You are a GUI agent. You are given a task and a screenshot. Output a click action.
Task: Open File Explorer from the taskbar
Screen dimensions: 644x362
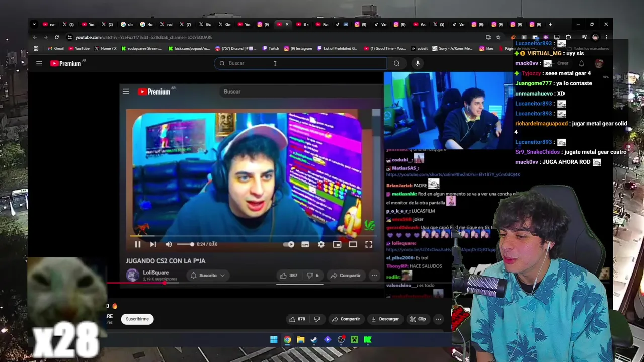[300, 340]
